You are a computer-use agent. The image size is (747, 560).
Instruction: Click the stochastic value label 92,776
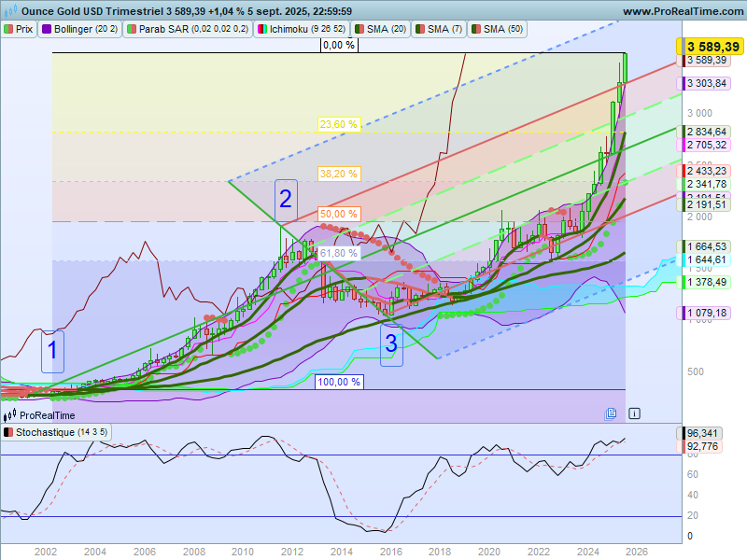(x=698, y=446)
